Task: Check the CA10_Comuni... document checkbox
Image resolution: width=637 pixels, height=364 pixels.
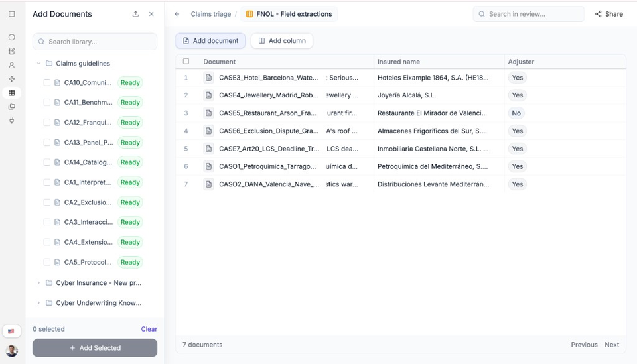Action: pyautogui.click(x=46, y=82)
